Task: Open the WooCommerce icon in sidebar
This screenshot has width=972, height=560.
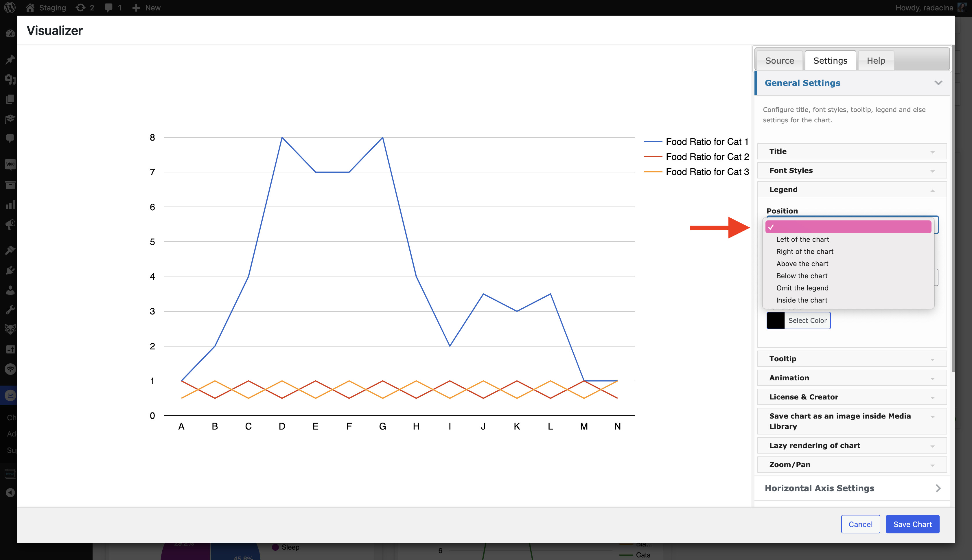Action: (x=10, y=165)
